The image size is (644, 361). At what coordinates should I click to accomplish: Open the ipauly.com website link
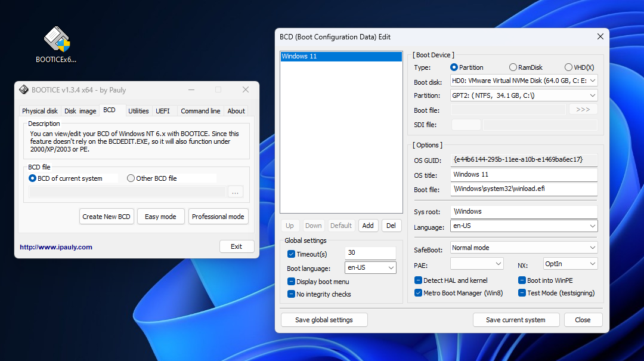[56, 247]
